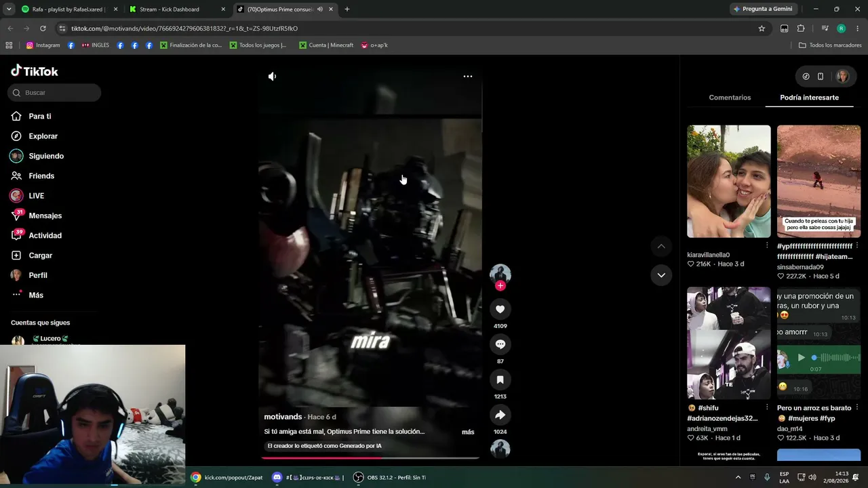Viewport: 868px width, 488px height.
Task: Open Mensajes inbox
Action: [x=45, y=216]
